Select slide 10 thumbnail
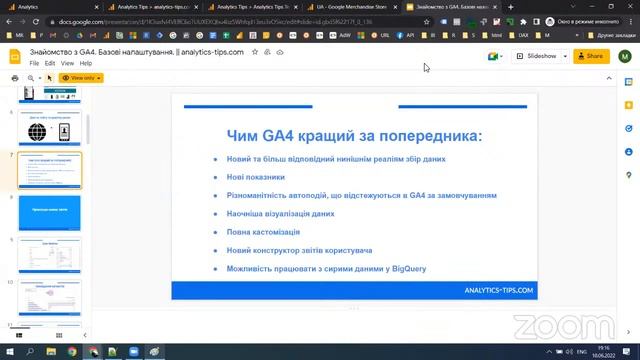 tap(49, 298)
